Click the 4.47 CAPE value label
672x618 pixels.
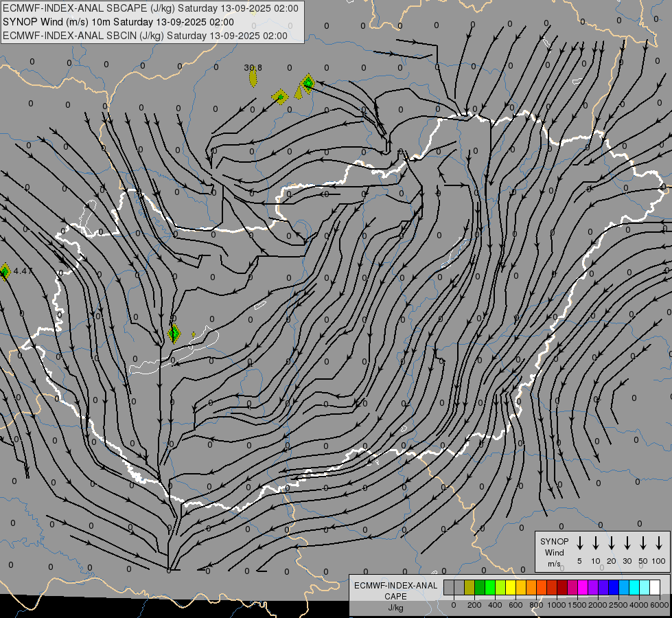[23, 271]
